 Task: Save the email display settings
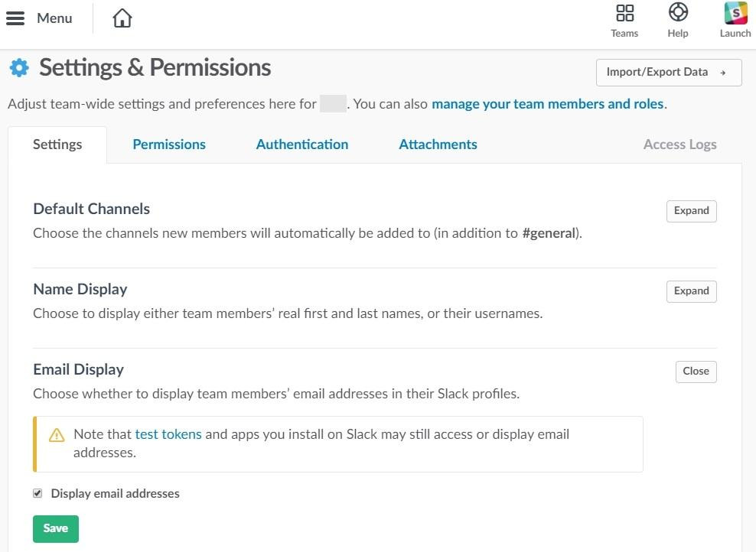(55, 528)
